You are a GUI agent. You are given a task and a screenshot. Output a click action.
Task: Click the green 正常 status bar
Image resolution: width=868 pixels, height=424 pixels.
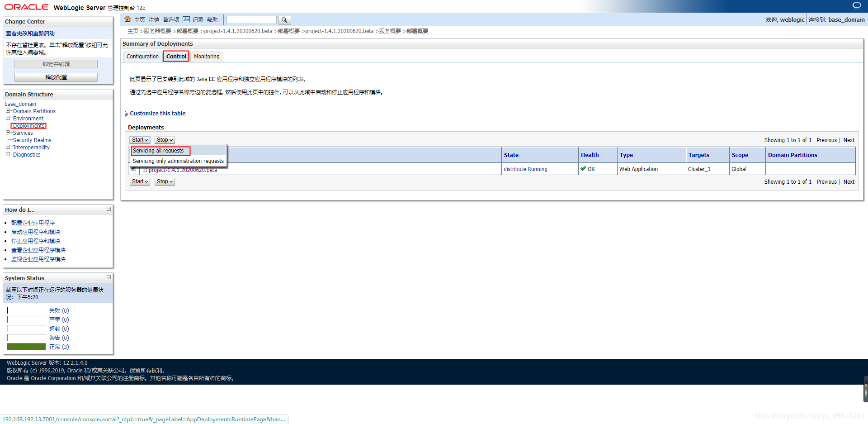click(26, 347)
